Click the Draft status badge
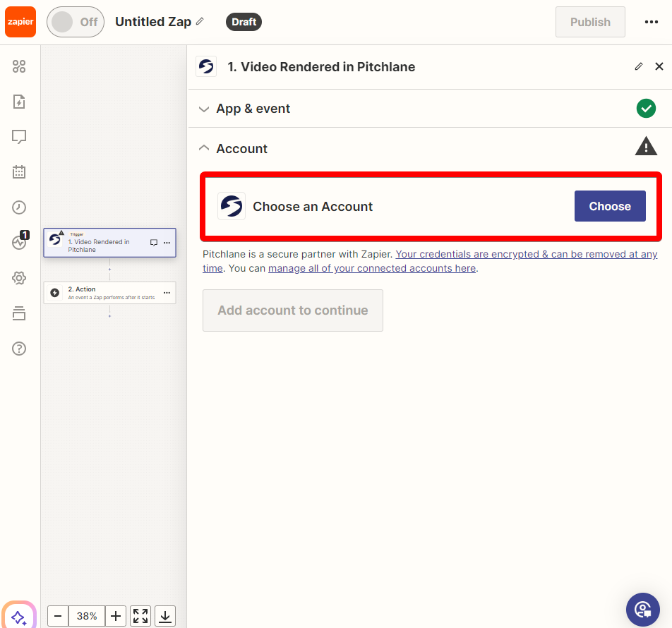672x628 pixels. 244,22
